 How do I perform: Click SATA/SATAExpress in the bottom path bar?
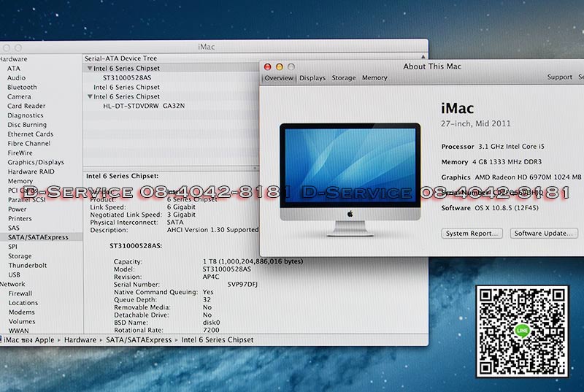(x=139, y=340)
